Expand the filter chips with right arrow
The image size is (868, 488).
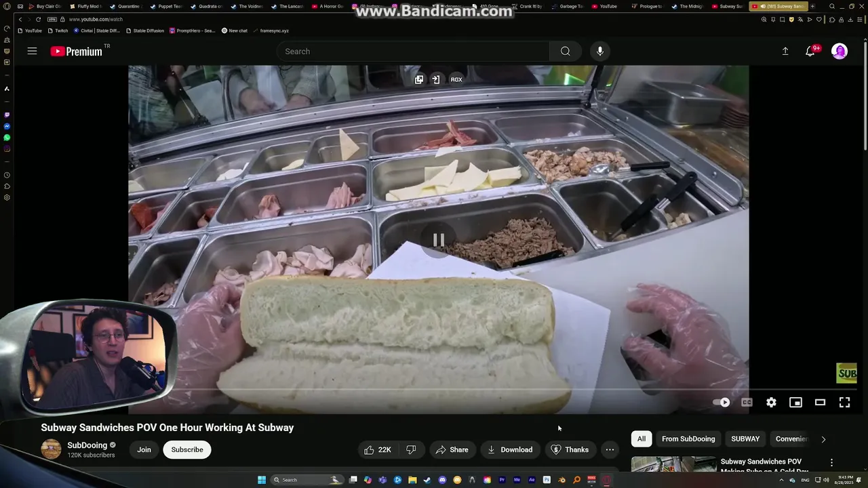[x=823, y=439]
